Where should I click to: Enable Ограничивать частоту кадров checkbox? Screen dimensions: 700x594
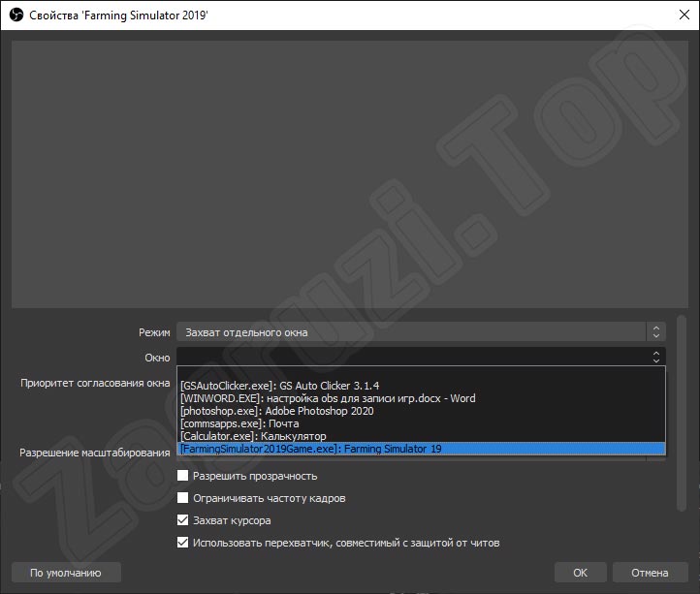coord(182,498)
